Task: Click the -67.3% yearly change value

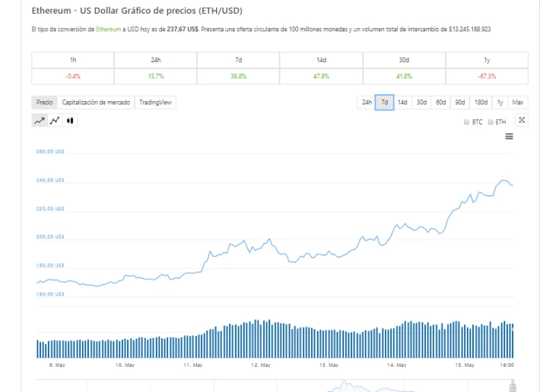Action: (x=487, y=76)
